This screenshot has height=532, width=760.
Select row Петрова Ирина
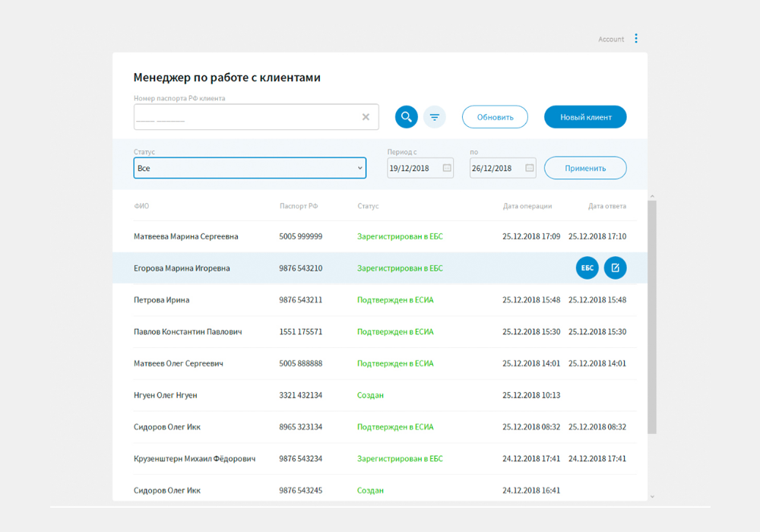[380, 300]
